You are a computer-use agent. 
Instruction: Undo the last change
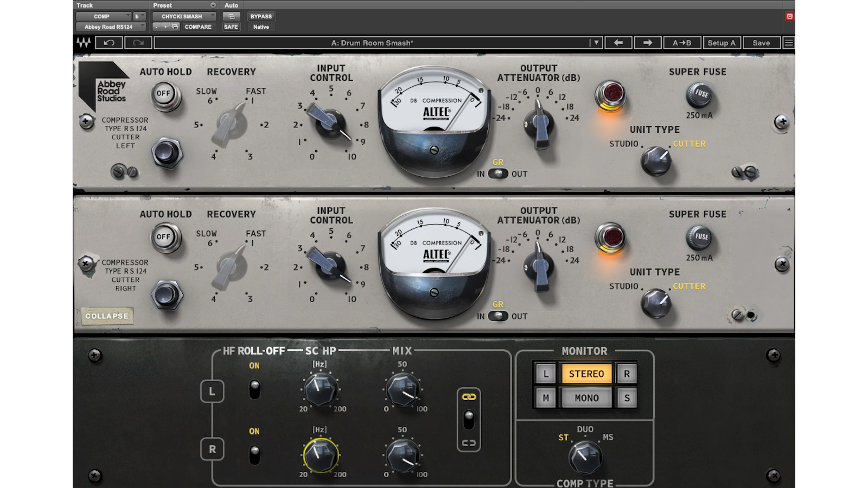[x=109, y=43]
